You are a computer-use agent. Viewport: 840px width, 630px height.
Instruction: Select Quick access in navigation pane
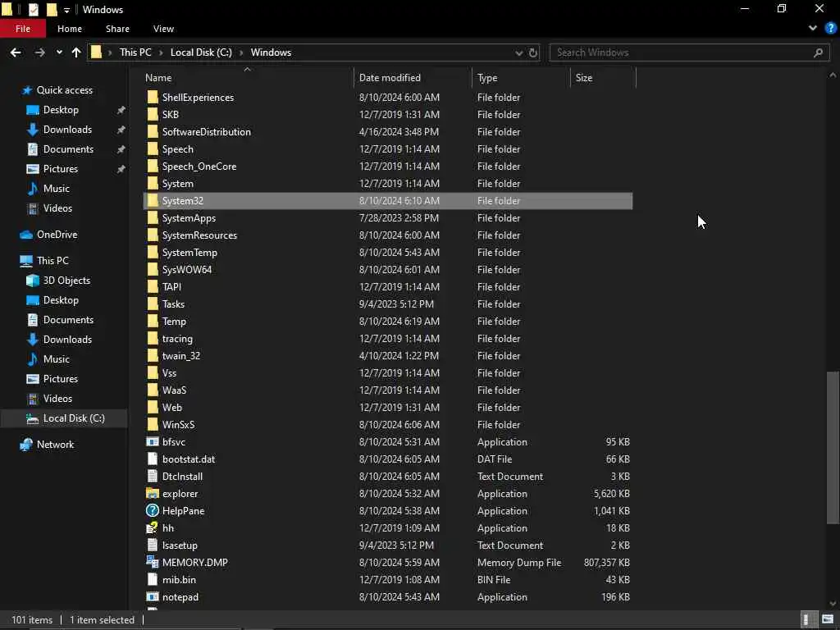click(64, 90)
